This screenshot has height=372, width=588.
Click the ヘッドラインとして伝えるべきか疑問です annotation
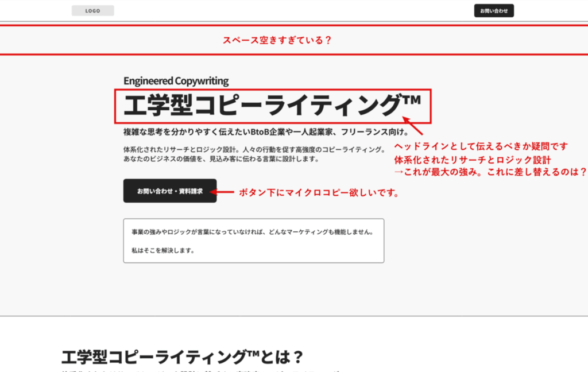tap(481, 146)
